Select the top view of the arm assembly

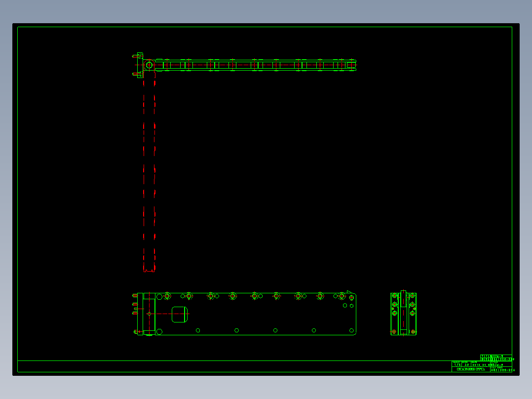[x=244, y=65]
